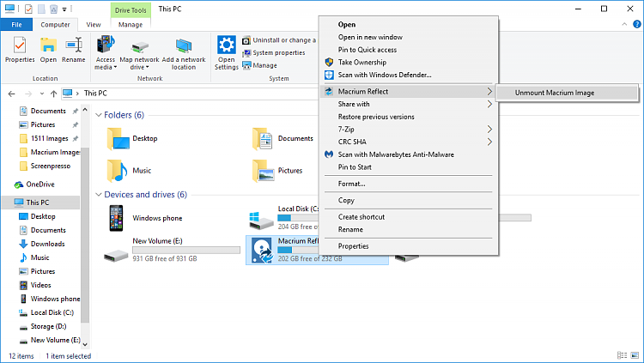Click the Open ribbon folder icon
The height and width of the screenshot is (363, 644).
coord(48,45)
